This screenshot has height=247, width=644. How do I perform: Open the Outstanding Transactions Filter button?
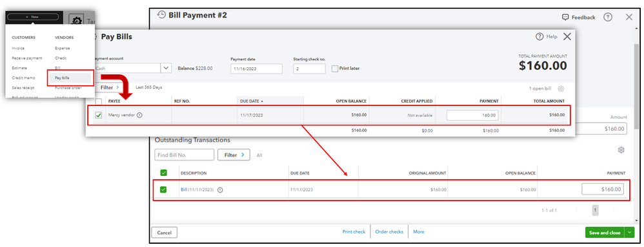click(234, 155)
